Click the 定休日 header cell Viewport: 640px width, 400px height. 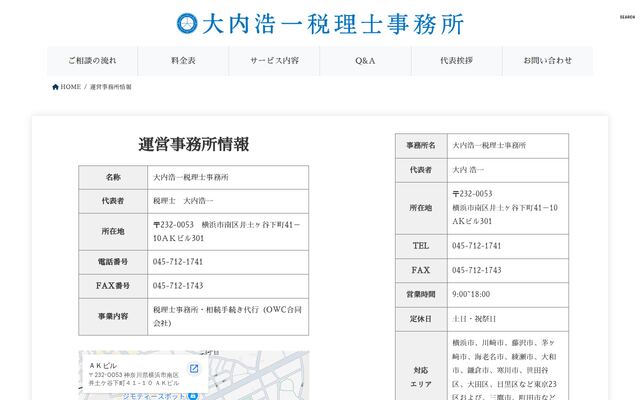point(421,319)
